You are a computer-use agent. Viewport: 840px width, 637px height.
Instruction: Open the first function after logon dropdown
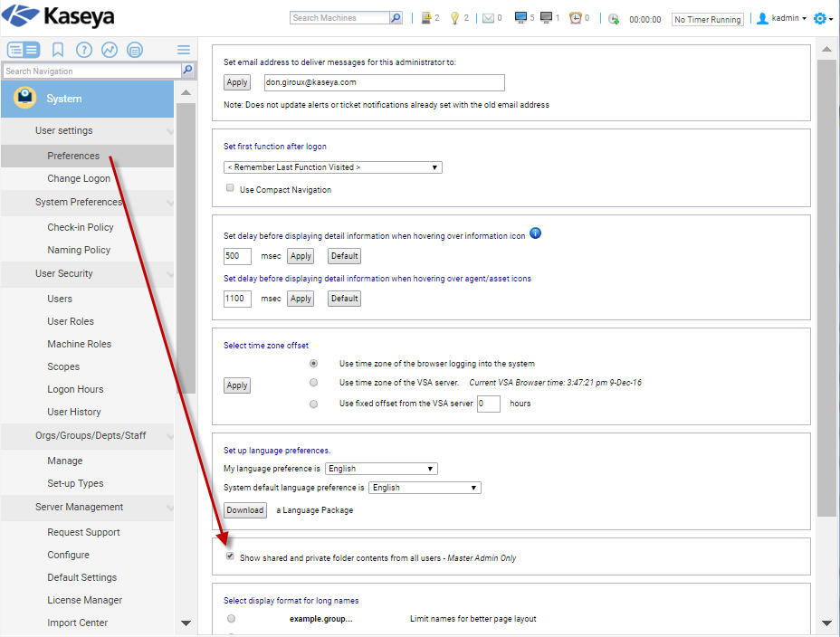click(332, 167)
